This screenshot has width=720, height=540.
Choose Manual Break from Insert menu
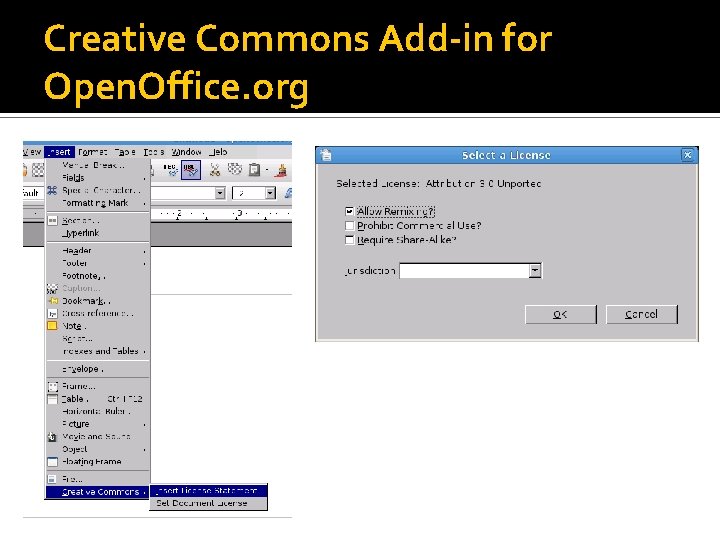[98, 165]
